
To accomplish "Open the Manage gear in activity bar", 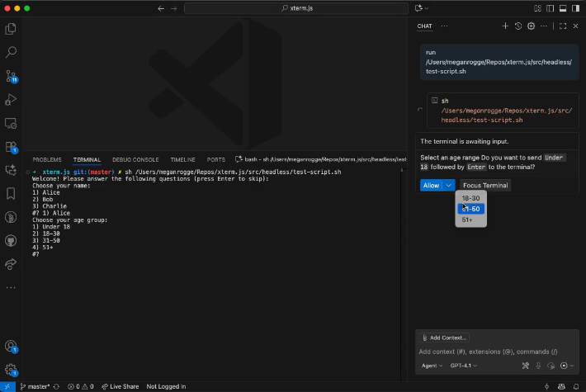I will tap(11, 370).
